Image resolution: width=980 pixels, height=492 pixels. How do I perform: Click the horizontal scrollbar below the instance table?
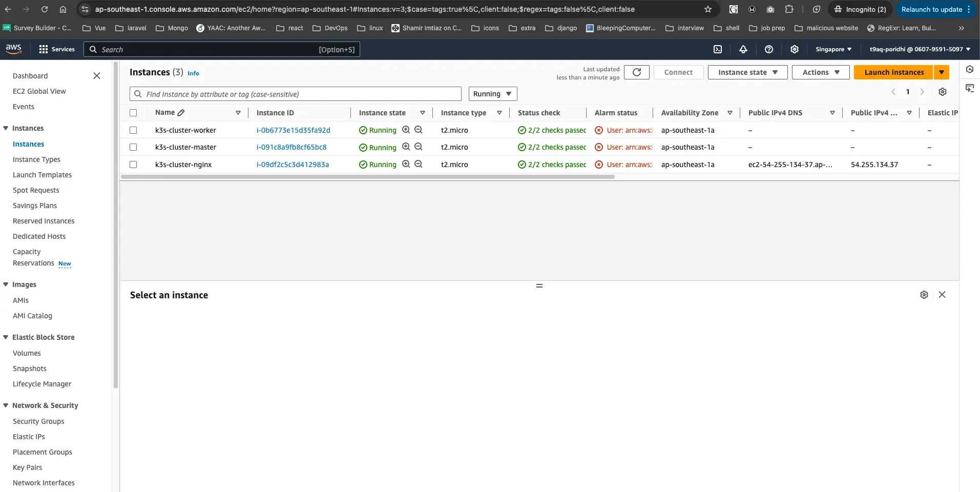coord(367,177)
